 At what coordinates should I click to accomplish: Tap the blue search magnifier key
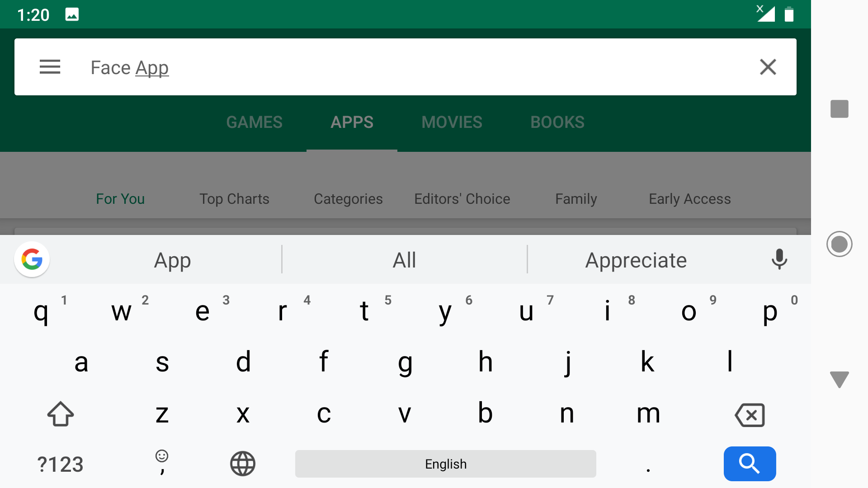pyautogui.click(x=750, y=464)
